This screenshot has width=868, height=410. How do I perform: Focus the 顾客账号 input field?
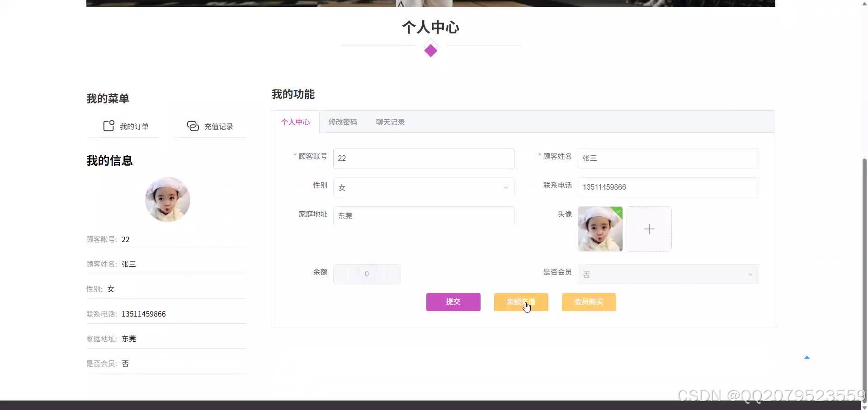(424, 158)
